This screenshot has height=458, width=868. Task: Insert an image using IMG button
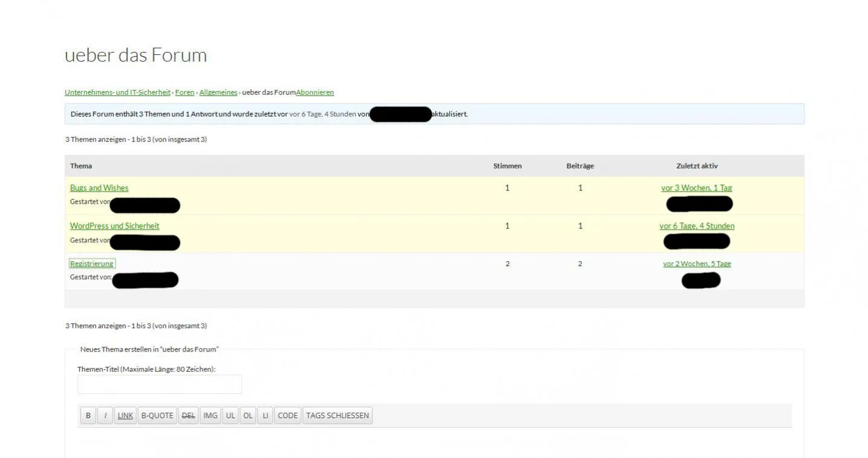(x=210, y=416)
